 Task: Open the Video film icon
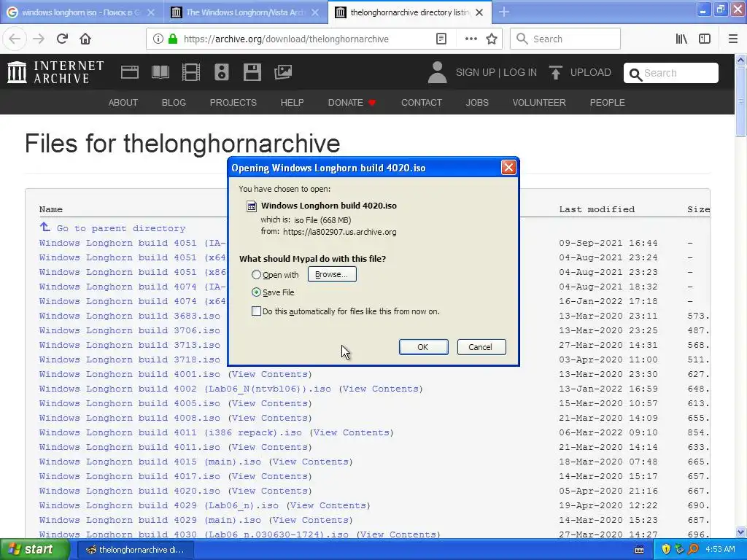point(191,72)
